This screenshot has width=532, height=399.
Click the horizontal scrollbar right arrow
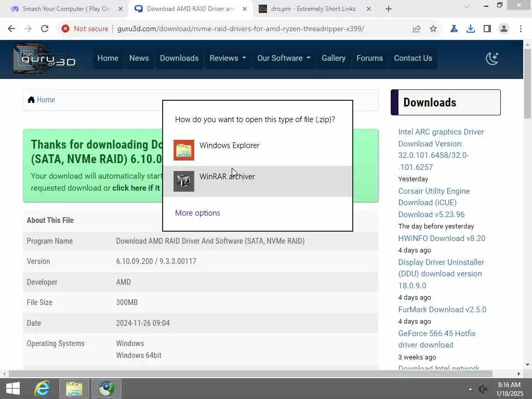[x=519, y=374]
